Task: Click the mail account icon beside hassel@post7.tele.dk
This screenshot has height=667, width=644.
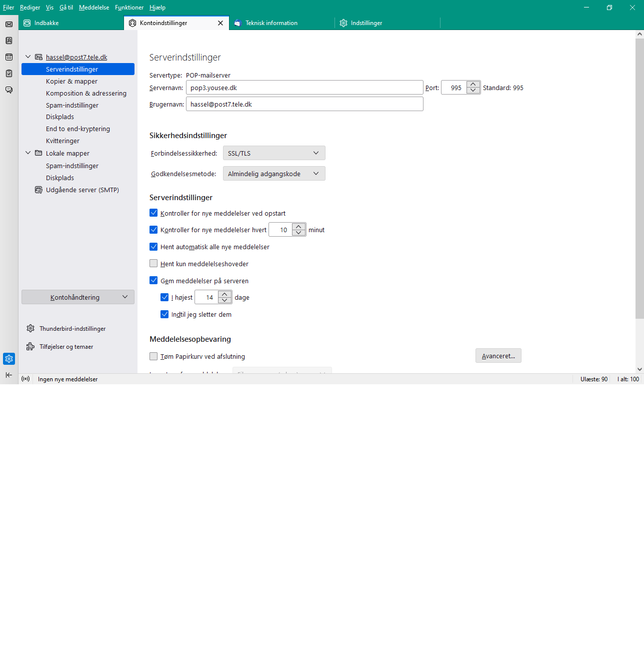Action: [38, 57]
